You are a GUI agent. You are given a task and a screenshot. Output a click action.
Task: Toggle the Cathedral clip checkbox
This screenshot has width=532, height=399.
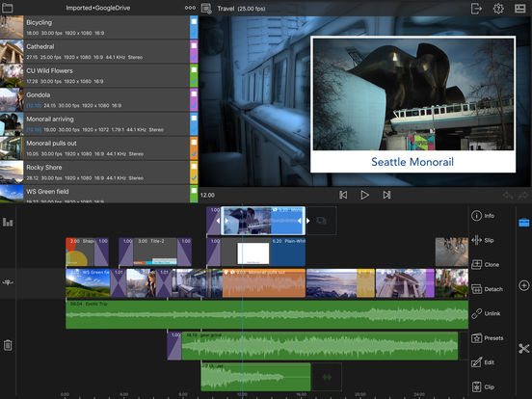(194, 46)
